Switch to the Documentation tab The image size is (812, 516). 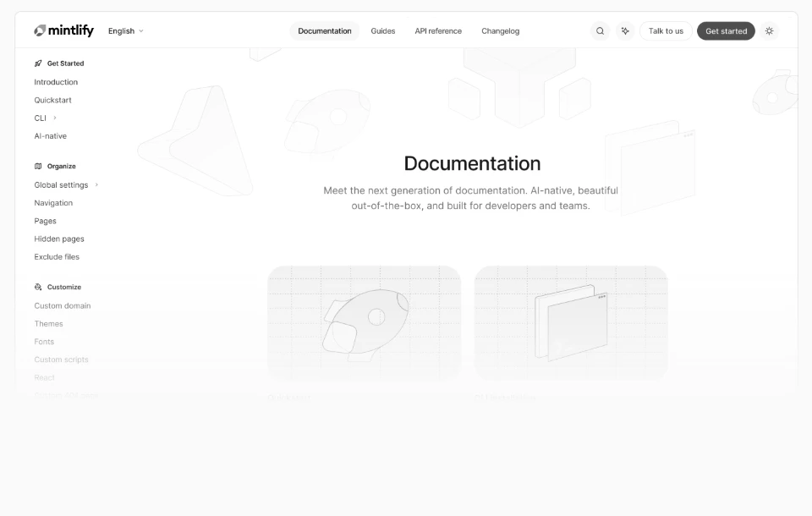point(325,31)
